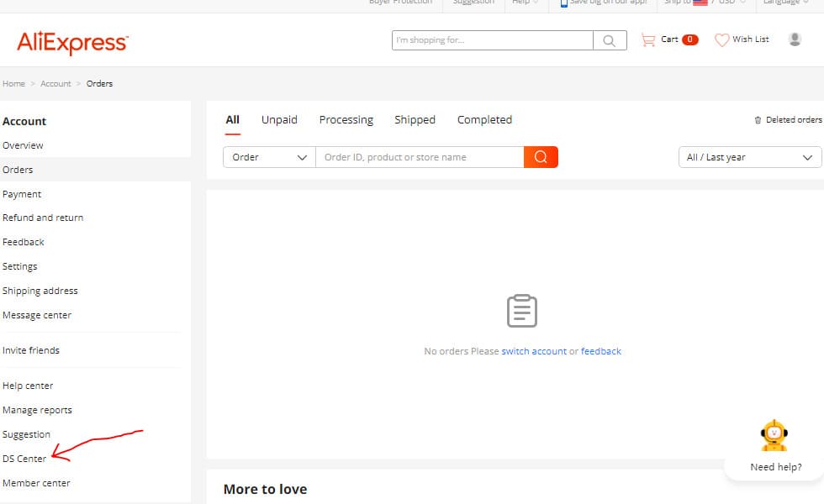Click the cart item count badge
The image size is (824, 504).
pyautogui.click(x=690, y=39)
